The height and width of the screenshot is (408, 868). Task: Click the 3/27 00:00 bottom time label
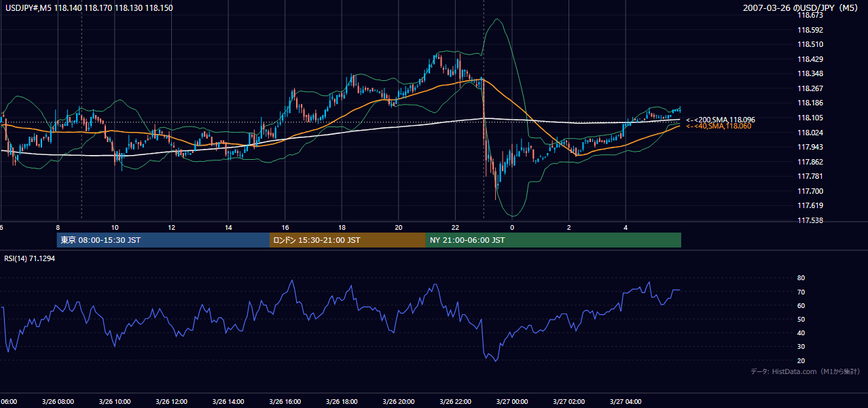point(512,402)
